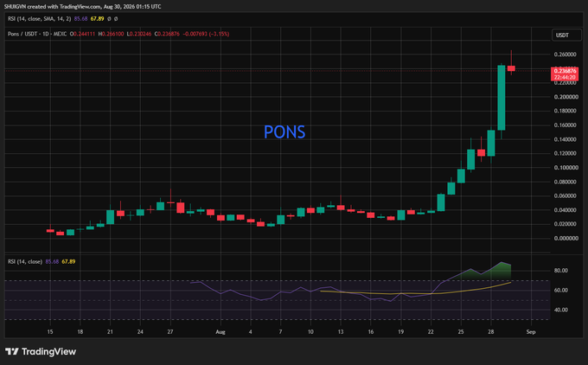
Task: Click the 21 label on the date axis
Action: point(110,332)
